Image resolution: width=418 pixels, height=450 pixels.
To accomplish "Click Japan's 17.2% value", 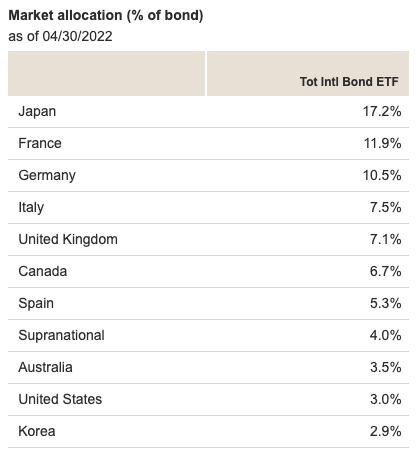I will pos(382,111).
